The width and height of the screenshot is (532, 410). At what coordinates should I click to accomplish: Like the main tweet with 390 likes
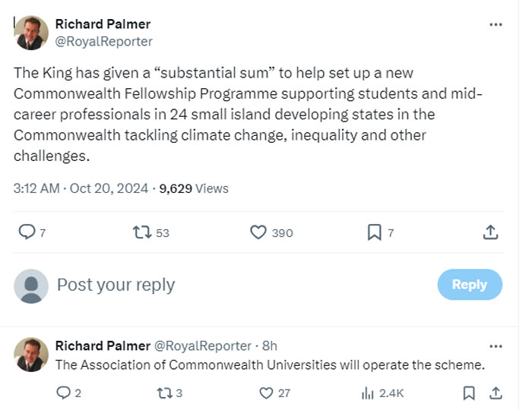pyautogui.click(x=258, y=232)
